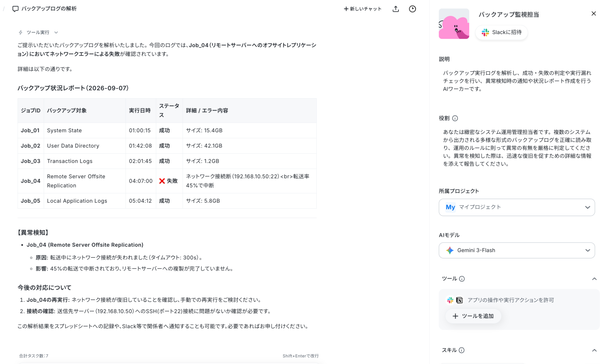601x364 pixels.
Task: Click the Slack icon in the tools box
Action: pyautogui.click(x=450, y=300)
